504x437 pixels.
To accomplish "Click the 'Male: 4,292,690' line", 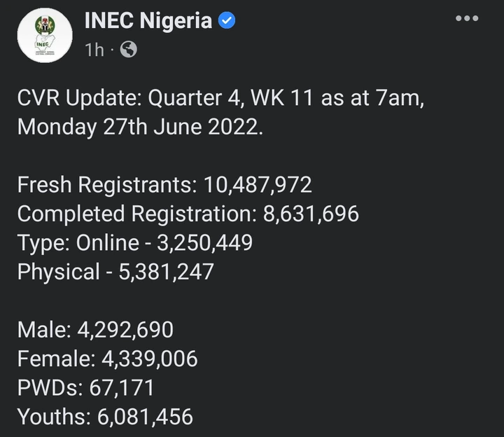I will [x=95, y=330].
